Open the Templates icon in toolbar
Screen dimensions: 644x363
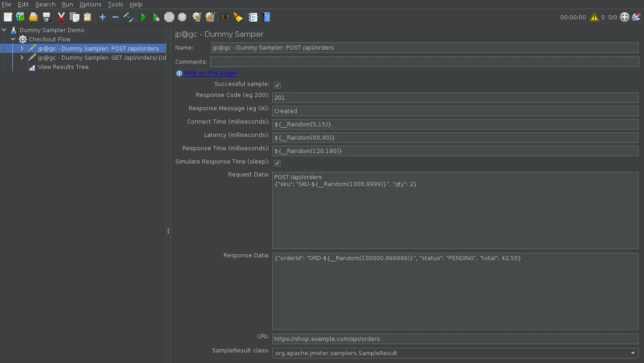coord(20,17)
